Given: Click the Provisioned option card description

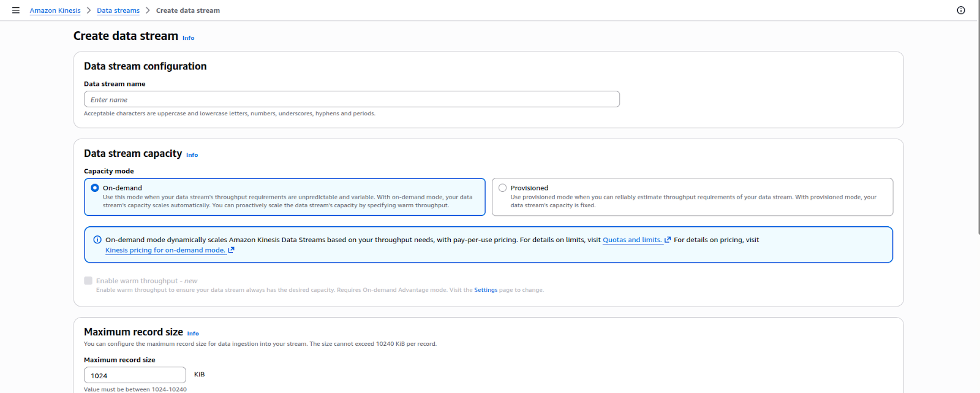Looking at the screenshot, I should 693,201.
